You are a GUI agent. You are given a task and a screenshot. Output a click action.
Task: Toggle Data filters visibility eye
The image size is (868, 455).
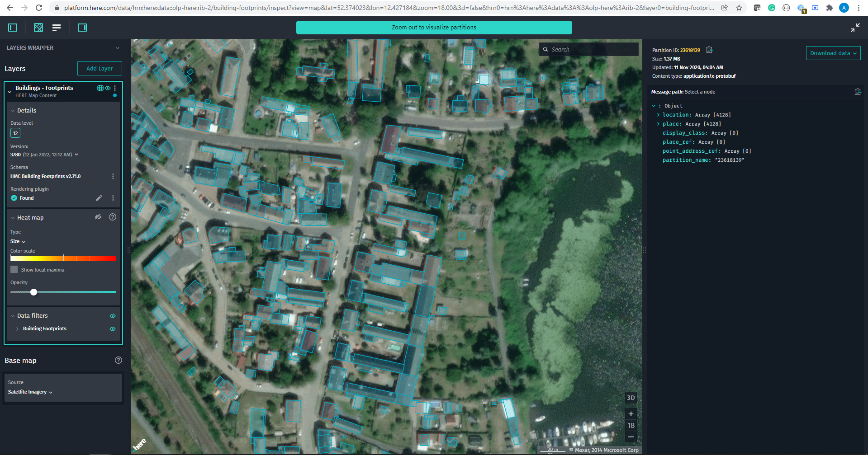click(113, 316)
